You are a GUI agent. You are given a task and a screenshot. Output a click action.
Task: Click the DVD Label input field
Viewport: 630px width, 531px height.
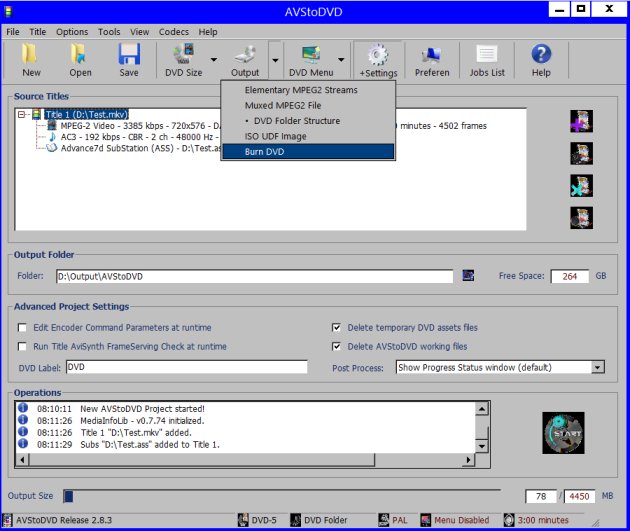click(x=186, y=367)
